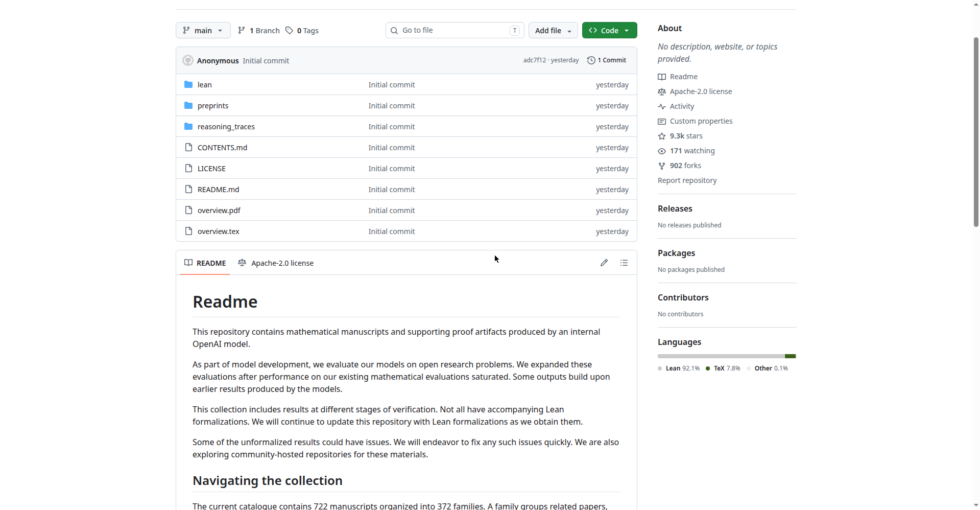Click the LICENSE file icon
The width and height of the screenshot is (980, 510).
[x=188, y=168]
